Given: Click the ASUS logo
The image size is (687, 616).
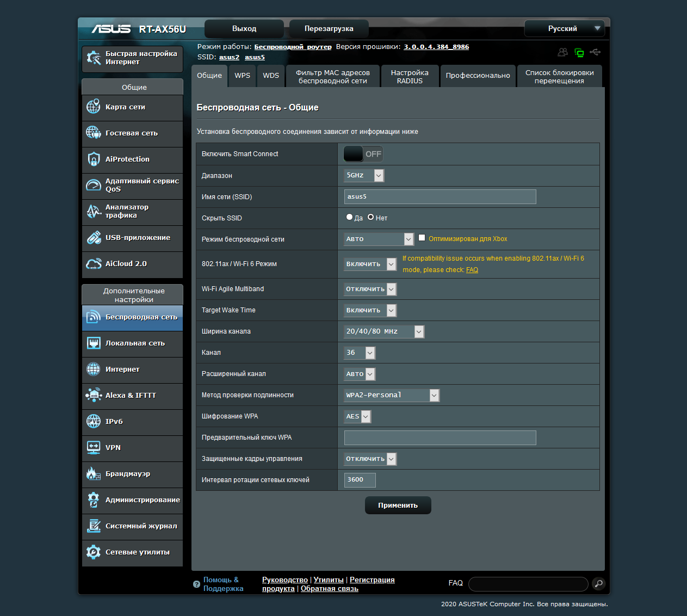Looking at the screenshot, I should (x=111, y=29).
